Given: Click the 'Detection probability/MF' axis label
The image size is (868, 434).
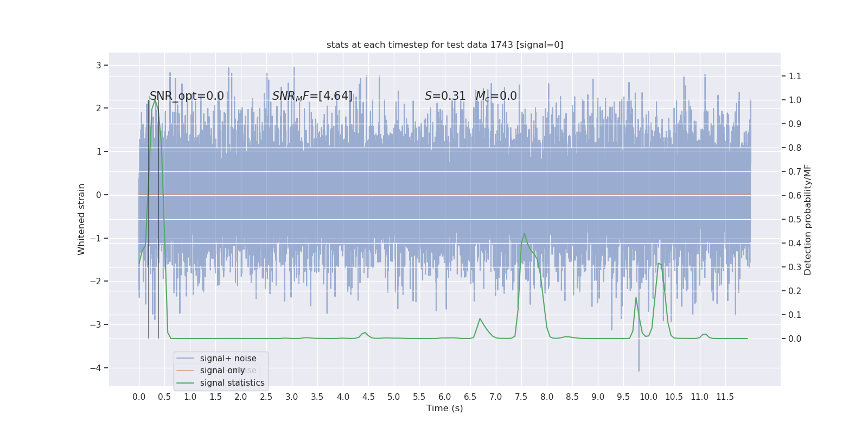Looking at the screenshot, I should tap(808, 219).
